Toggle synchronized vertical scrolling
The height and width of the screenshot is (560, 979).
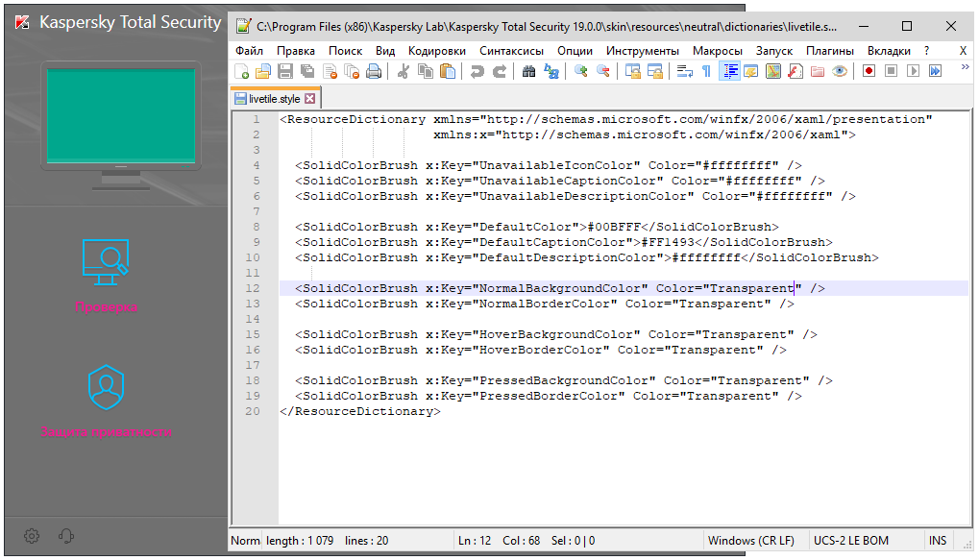click(x=632, y=71)
